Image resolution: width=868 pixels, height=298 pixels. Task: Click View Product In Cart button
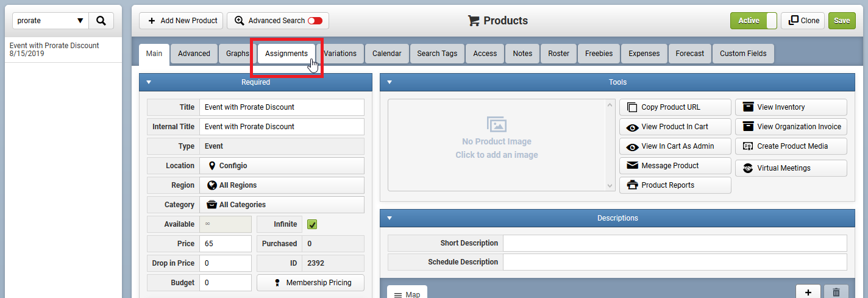[675, 127]
